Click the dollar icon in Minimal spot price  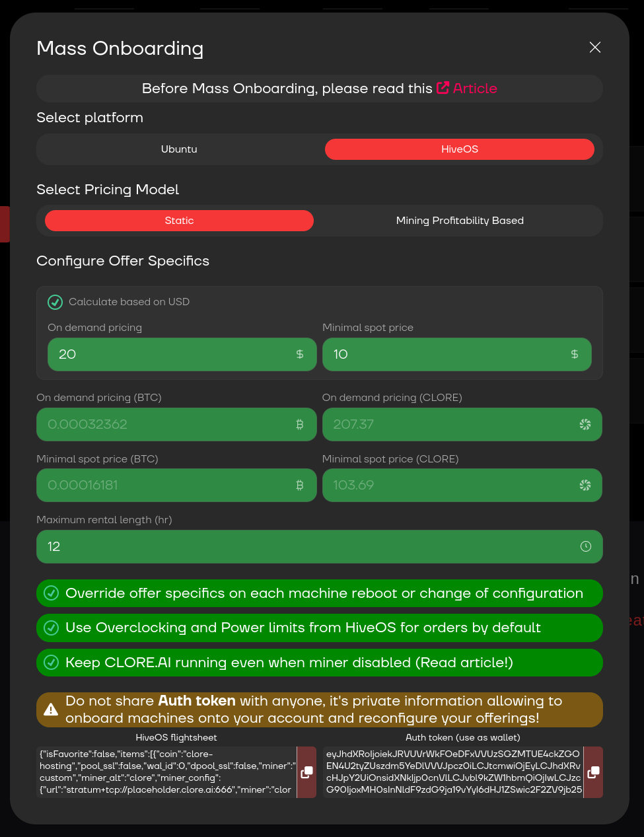[x=574, y=354]
